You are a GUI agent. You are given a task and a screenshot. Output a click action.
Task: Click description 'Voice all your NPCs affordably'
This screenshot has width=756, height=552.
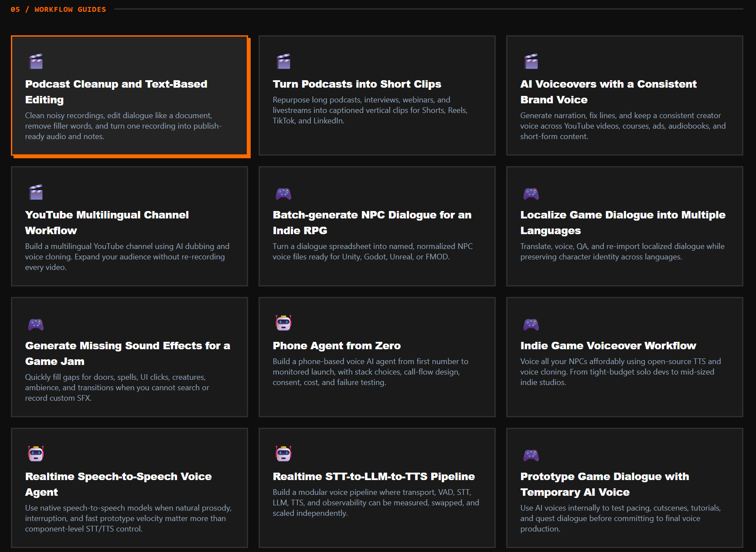pos(620,372)
